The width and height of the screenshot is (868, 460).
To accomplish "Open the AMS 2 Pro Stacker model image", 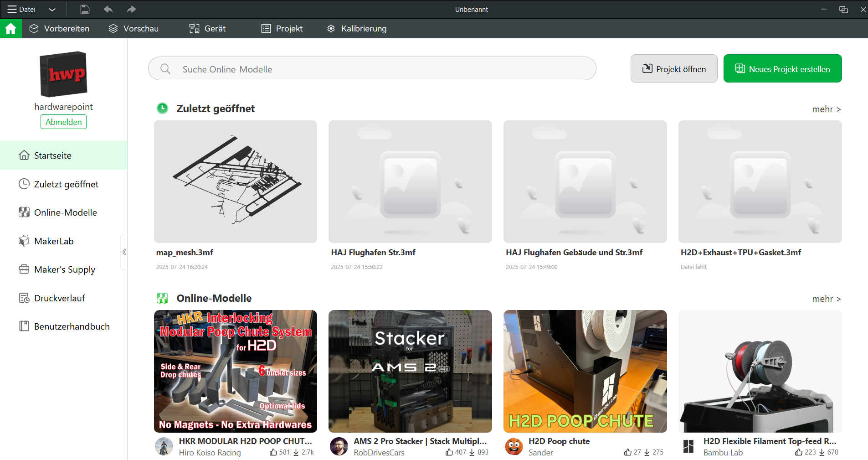I will [x=410, y=371].
